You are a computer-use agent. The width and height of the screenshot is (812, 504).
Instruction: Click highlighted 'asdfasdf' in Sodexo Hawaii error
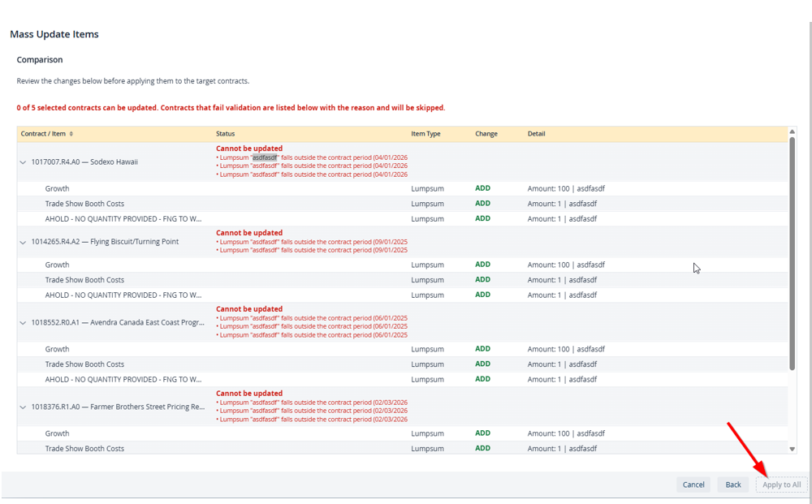pos(265,157)
